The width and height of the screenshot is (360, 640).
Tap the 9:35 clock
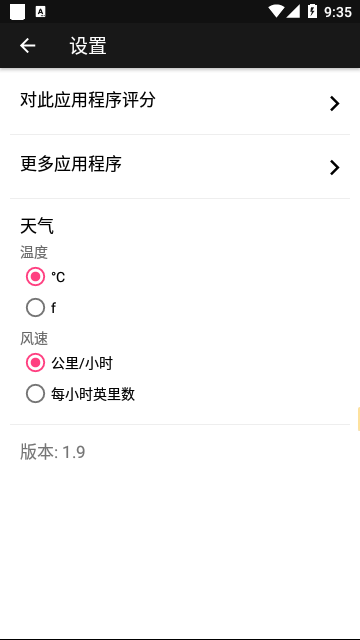[338, 12]
